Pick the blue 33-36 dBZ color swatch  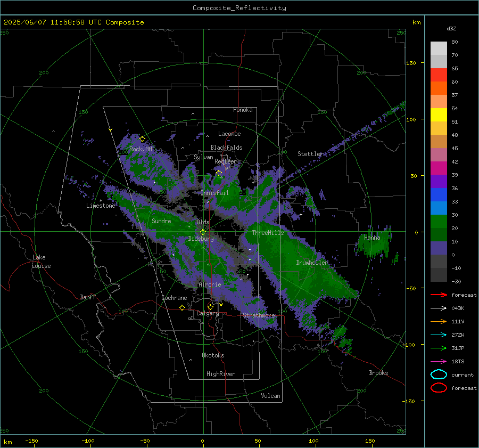click(439, 195)
